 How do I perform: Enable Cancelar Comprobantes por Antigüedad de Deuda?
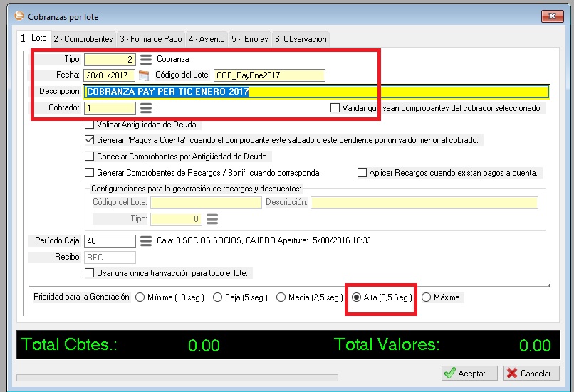(x=89, y=157)
